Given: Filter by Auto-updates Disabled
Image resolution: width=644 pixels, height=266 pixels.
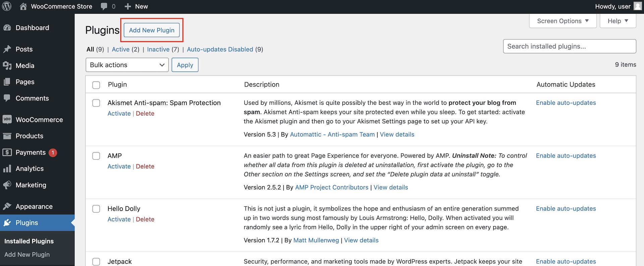Looking at the screenshot, I should point(220,49).
